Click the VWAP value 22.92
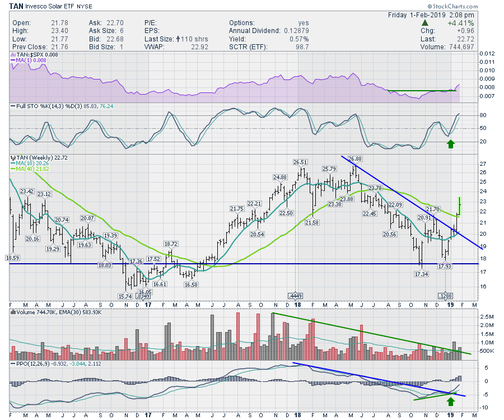This screenshot has height=420, width=504. 199,47
